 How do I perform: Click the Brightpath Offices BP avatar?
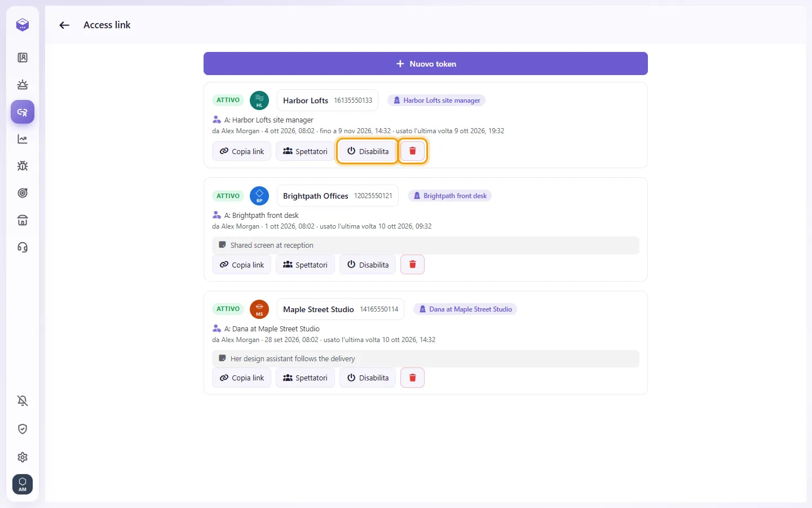(x=259, y=196)
